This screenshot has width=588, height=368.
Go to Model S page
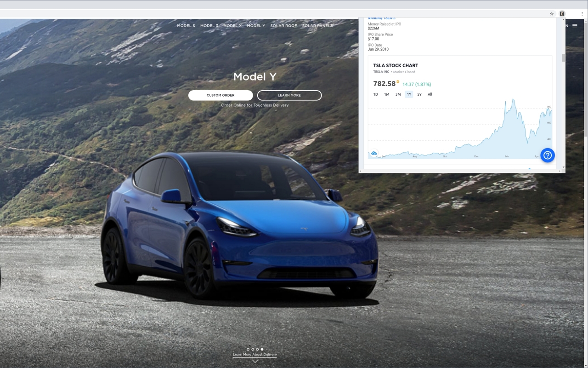186,26
